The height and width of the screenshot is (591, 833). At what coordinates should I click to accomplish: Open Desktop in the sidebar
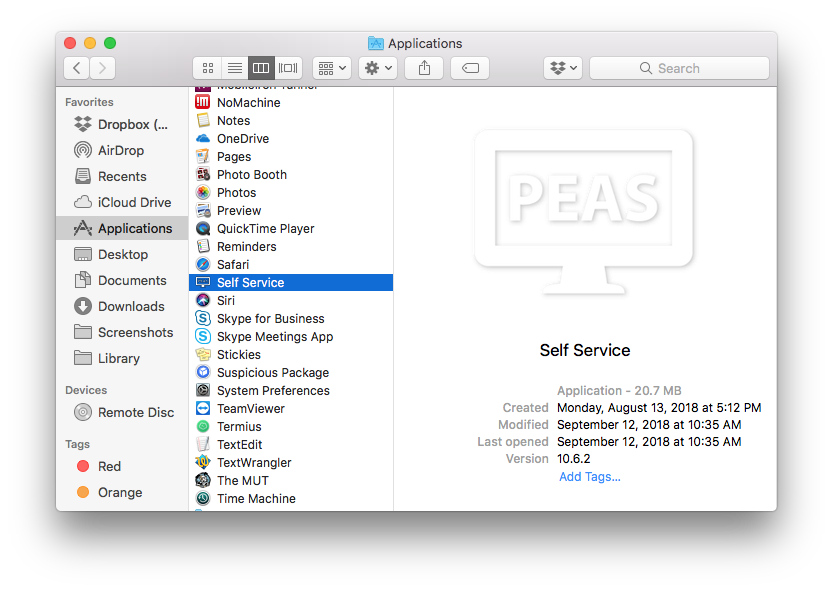coord(122,255)
